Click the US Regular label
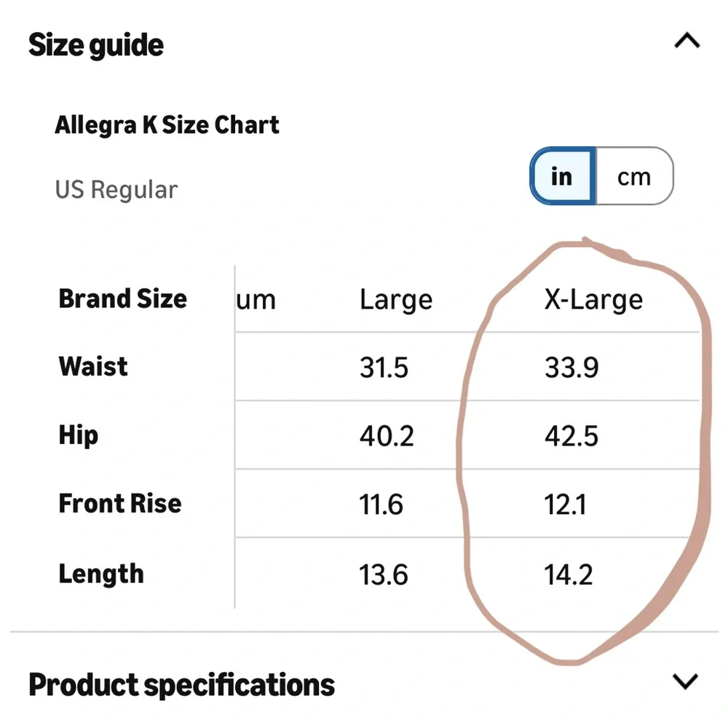The width and height of the screenshot is (728, 728). click(x=116, y=189)
